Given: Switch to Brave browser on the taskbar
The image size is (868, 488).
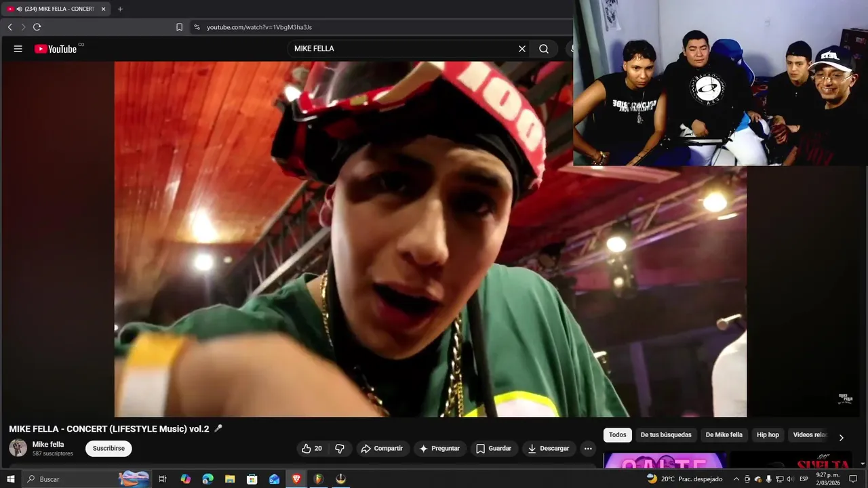Looking at the screenshot, I should click(x=296, y=479).
